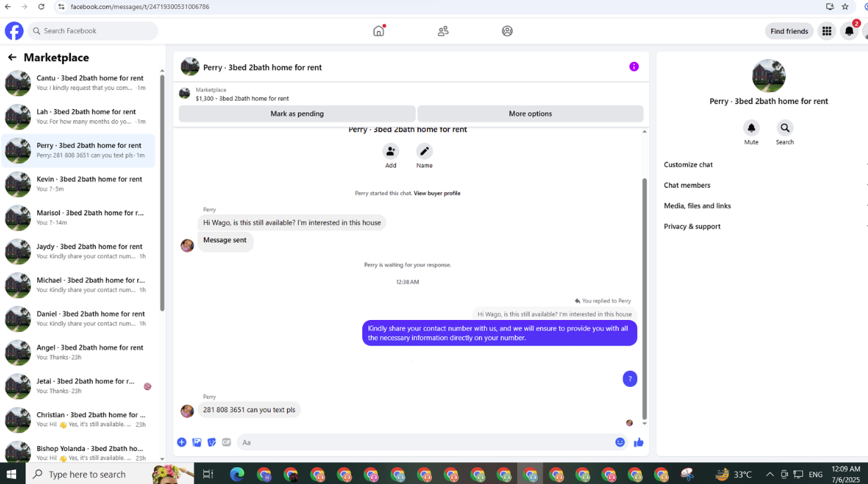Click the purple 'Kindly share your contact' message
The image size is (868, 484).
pyautogui.click(x=499, y=333)
